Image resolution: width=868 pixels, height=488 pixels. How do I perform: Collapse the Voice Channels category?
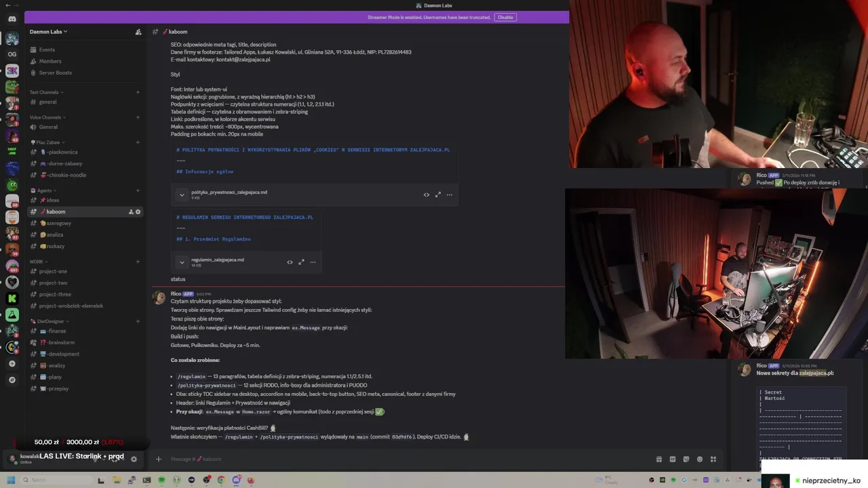click(47, 117)
